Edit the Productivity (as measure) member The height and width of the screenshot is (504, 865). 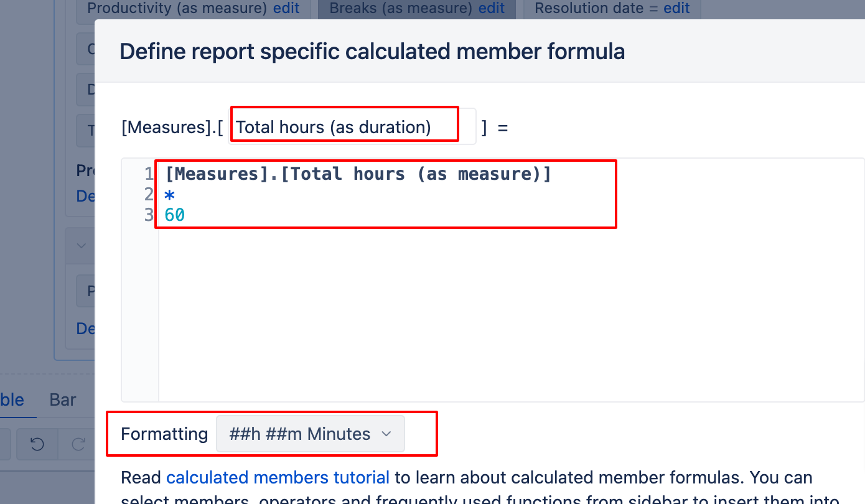(x=286, y=8)
